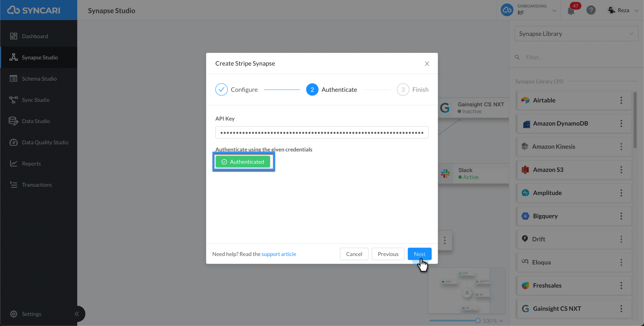Image resolution: width=644 pixels, height=326 pixels.
Task: Expand the Reza user menu
Action: click(x=623, y=10)
